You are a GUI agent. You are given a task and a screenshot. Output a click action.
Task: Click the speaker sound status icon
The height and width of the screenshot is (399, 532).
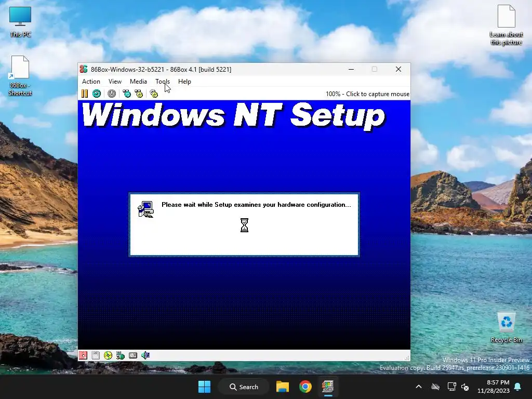(145, 355)
